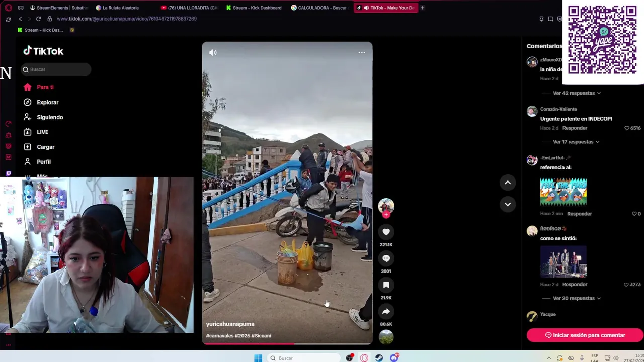Open the creator's avatar with follow plus
The height and width of the screenshot is (362, 644).
coord(386,207)
